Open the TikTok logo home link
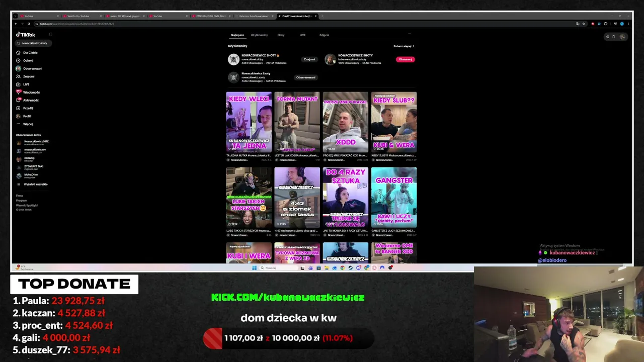 (26, 35)
